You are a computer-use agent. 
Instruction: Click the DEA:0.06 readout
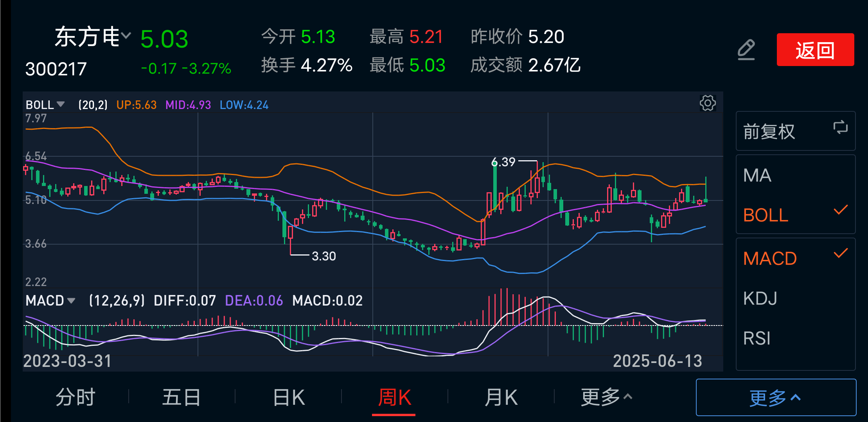tap(254, 300)
